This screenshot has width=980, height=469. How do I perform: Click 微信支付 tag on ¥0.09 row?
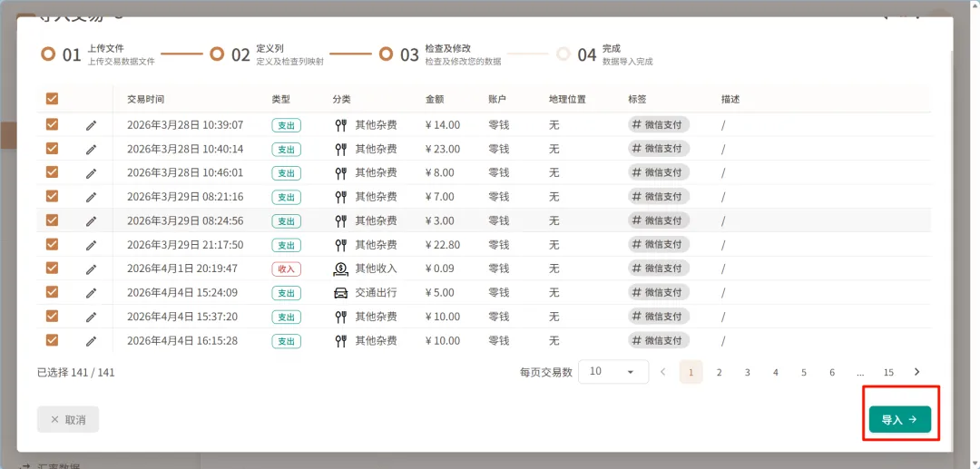coord(659,269)
